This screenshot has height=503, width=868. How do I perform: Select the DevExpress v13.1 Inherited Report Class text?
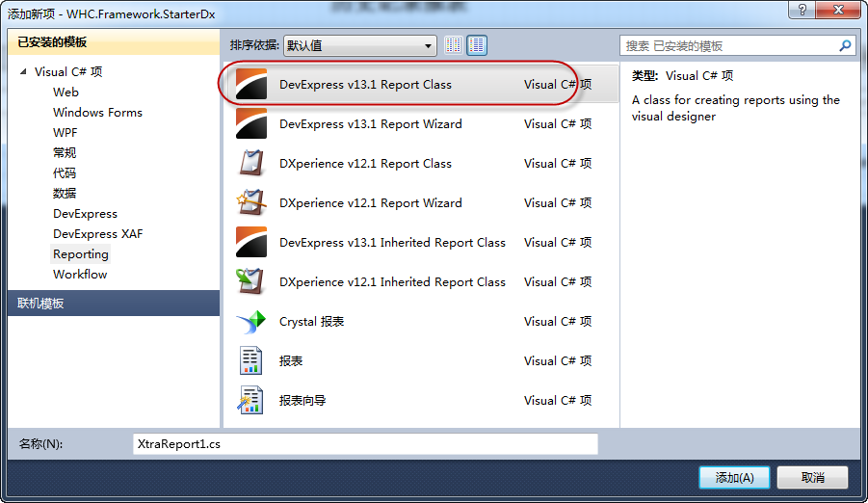(x=392, y=243)
